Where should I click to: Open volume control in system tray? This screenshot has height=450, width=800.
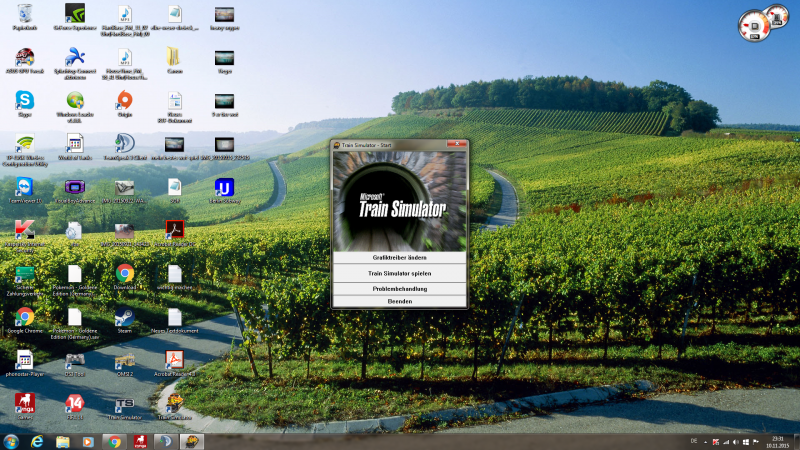tap(735, 442)
